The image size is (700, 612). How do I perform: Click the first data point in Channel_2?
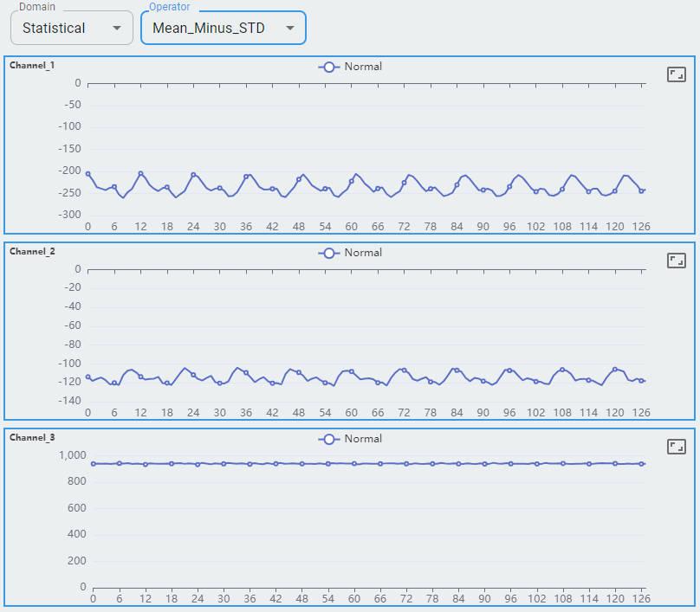(x=87, y=377)
